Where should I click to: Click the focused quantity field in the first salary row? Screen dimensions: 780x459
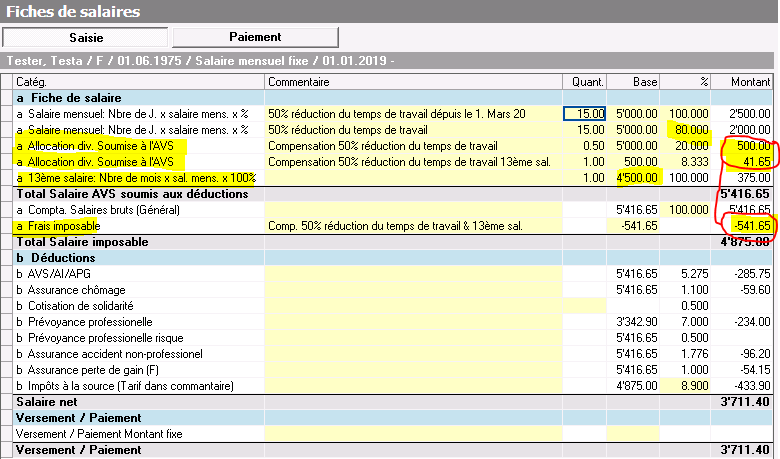coord(585,114)
